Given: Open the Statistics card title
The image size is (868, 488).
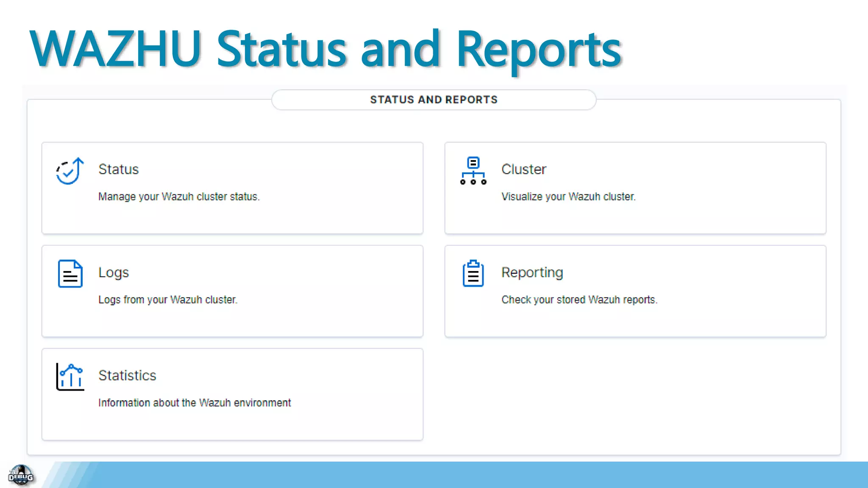Looking at the screenshot, I should point(127,375).
